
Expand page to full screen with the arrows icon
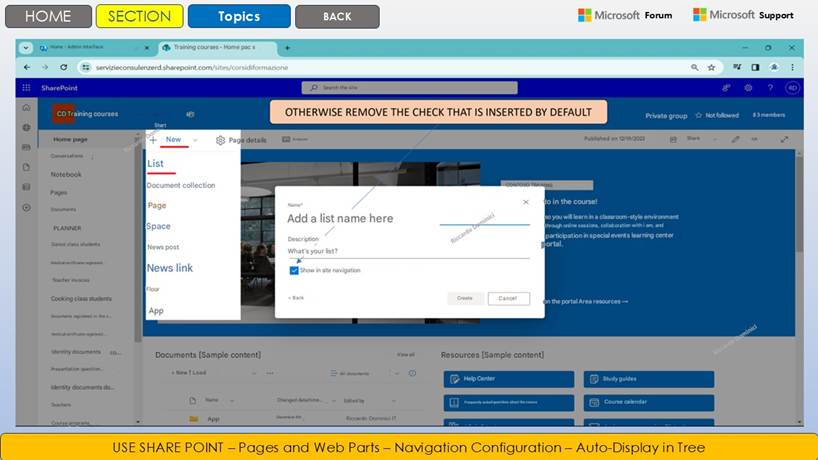point(784,139)
